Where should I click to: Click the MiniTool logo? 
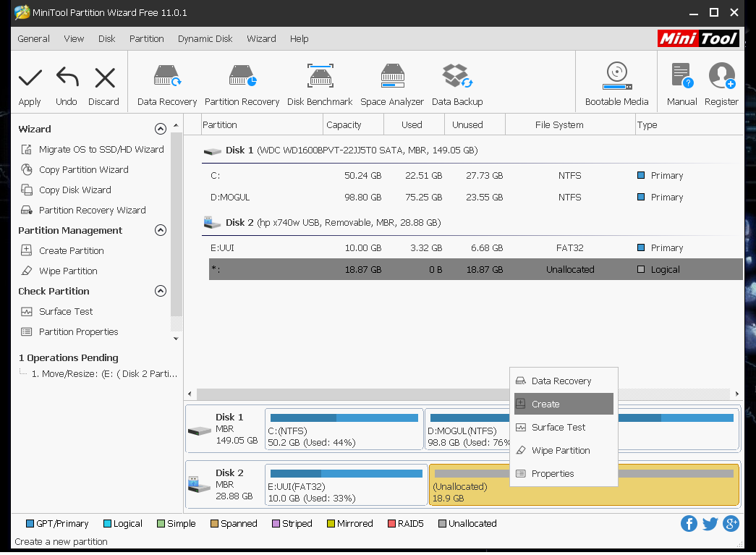[698, 38]
